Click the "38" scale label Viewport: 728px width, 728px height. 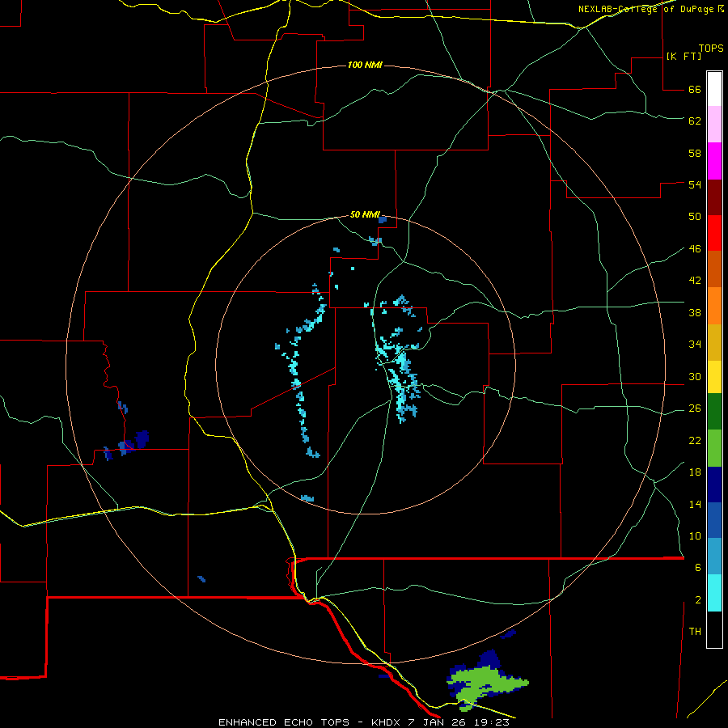[695, 312]
